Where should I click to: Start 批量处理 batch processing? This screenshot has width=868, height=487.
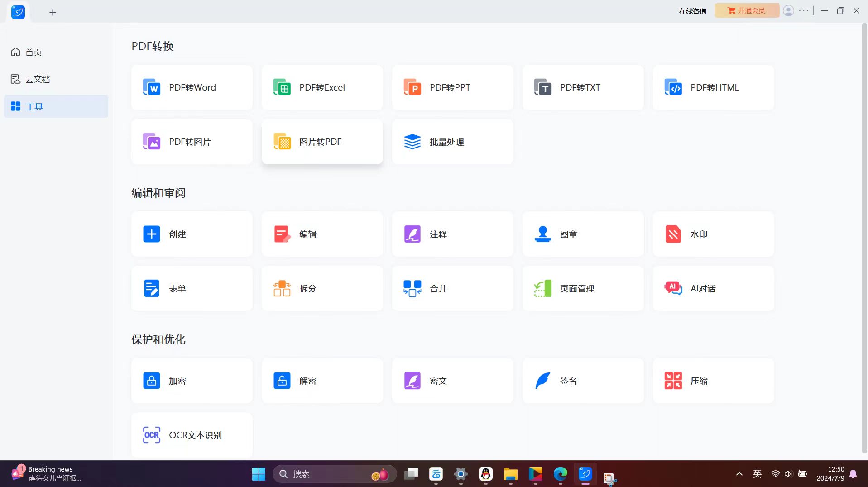[x=452, y=142]
